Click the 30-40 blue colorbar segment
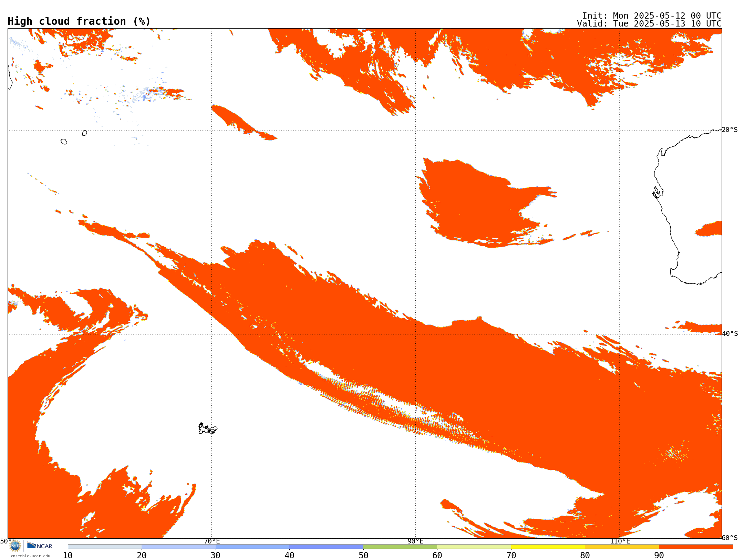 point(252,547)
